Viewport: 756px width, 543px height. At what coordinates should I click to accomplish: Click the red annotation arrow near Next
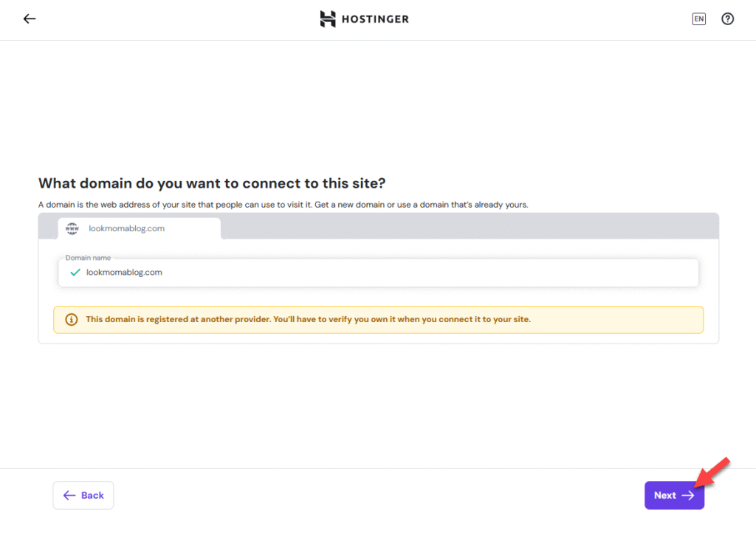tap(715, 471)
